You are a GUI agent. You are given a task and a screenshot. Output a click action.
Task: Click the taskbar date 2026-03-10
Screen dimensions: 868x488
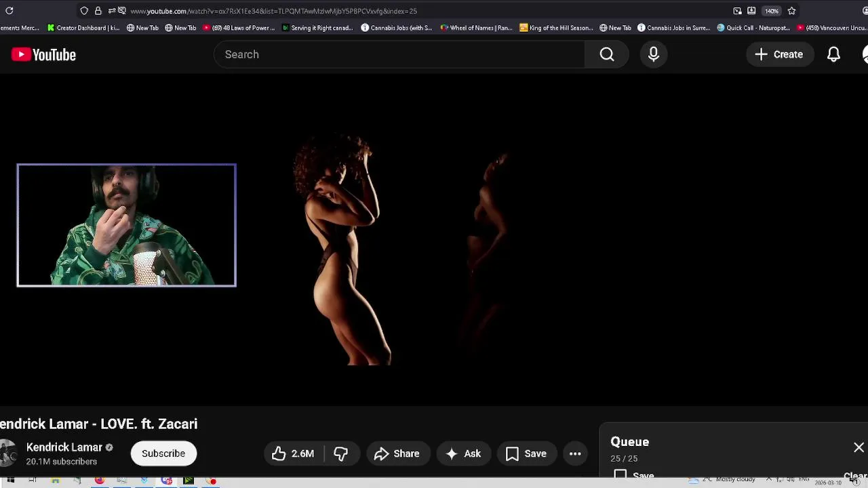point(827,483)
